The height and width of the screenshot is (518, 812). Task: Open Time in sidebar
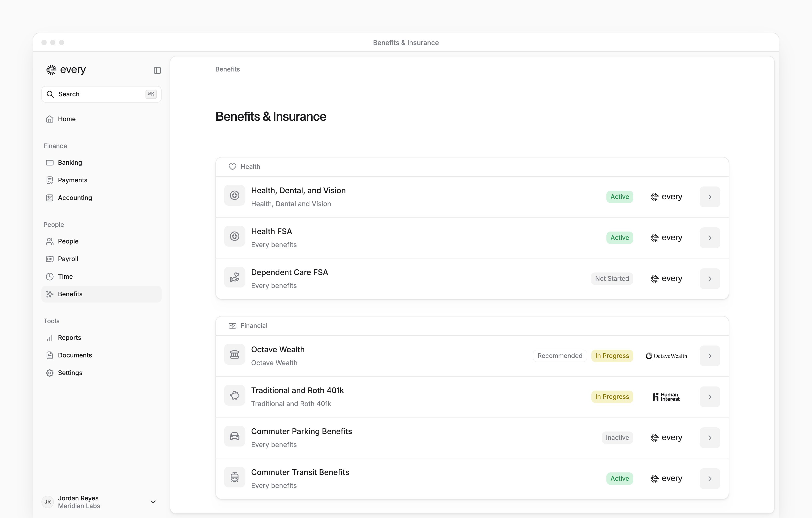coord(101,277)
